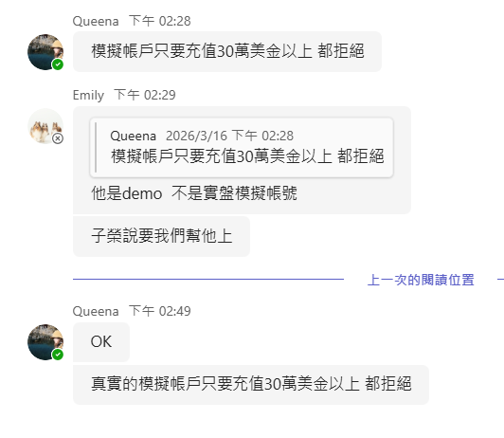Click Queena's avatar beside the OK message
The height and width of the screenshot is (438, 504).
point(45,342)
